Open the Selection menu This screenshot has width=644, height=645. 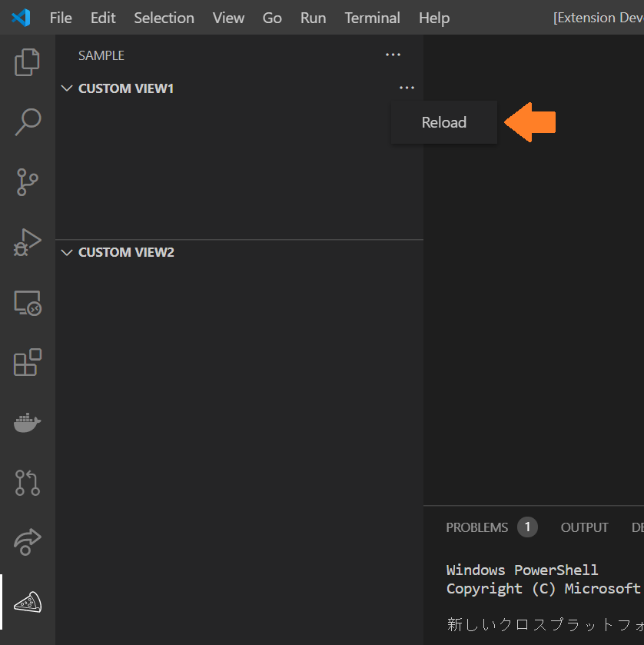point(164,18)
